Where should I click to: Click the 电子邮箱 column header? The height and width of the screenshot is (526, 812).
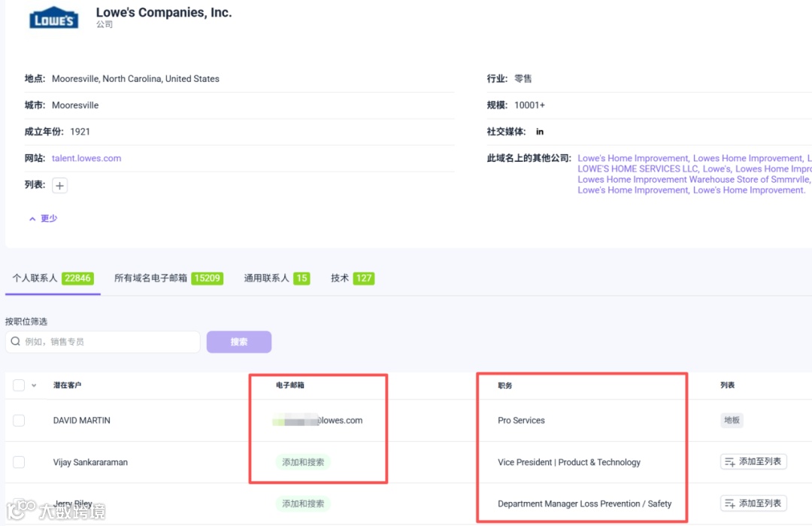click(290, 385)
